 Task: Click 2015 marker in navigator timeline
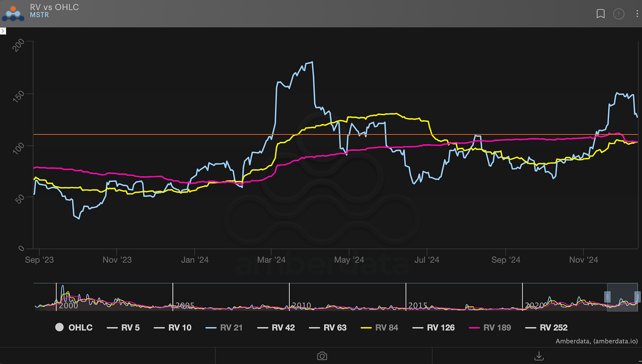[418, 305]
